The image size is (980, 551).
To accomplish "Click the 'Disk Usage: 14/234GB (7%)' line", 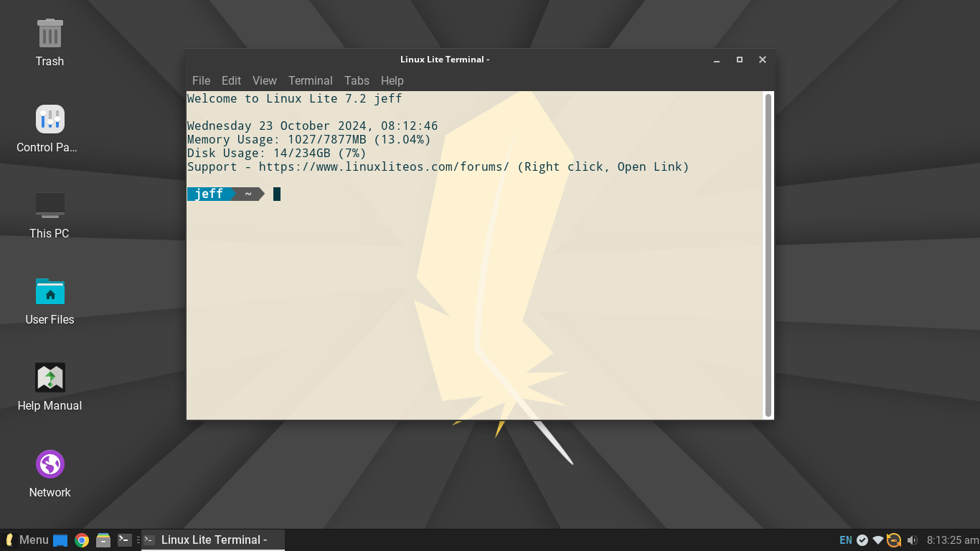I will tap(277, 154).
